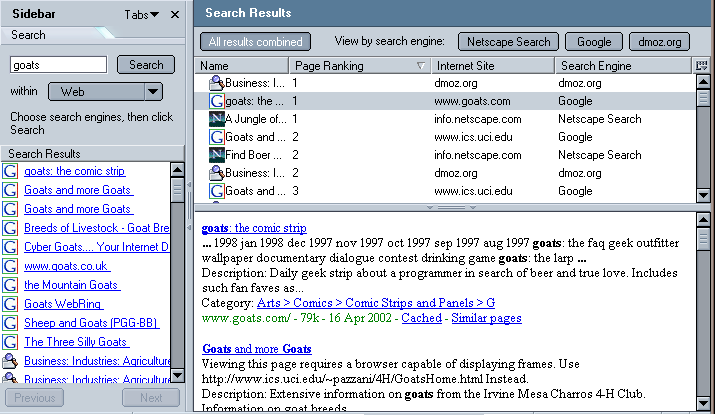Screen dimensions: 715x415
Task: Open the 'Cached' link for goats.com
Action: coord(421,318)
